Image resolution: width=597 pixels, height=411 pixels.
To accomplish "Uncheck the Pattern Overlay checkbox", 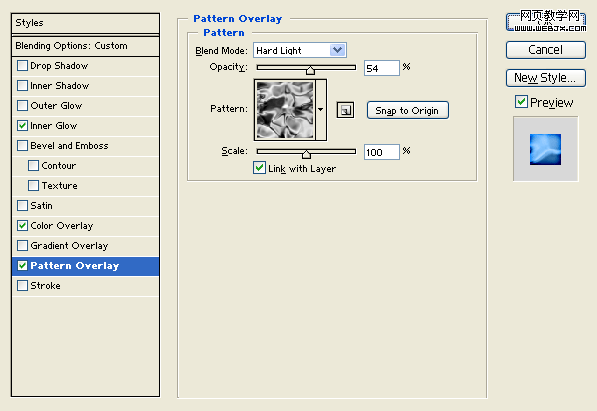I will pos(22,265).
